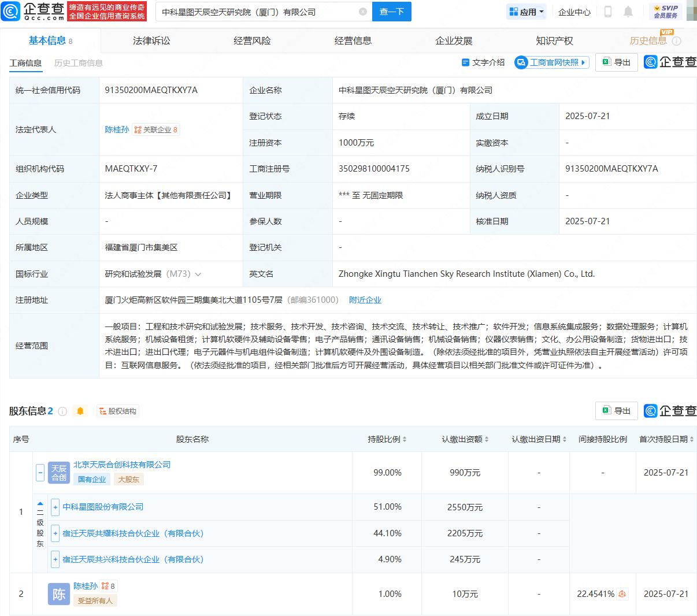
Task: Sort shareholders by 认缴出资额 column
Action: [465, 439]
